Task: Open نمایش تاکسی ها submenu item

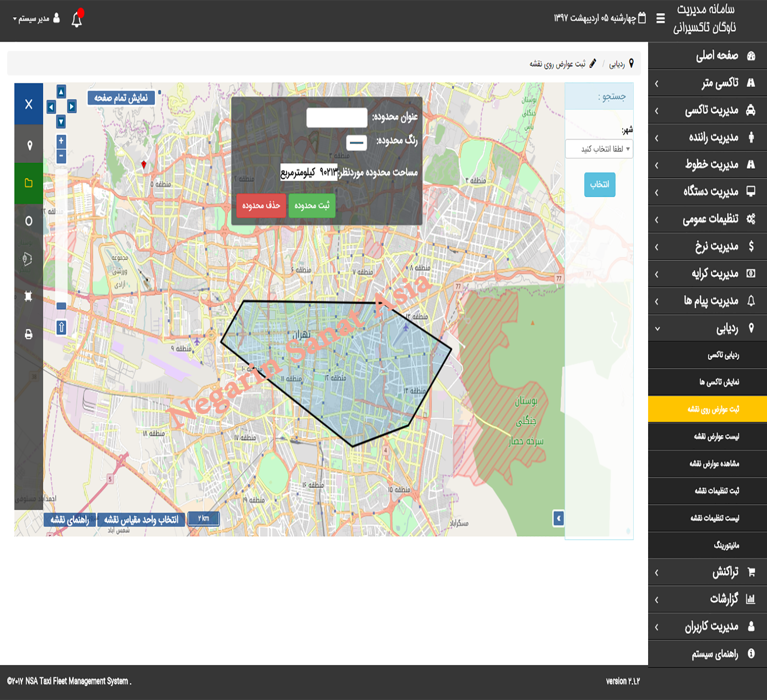Action: (708, 382)
